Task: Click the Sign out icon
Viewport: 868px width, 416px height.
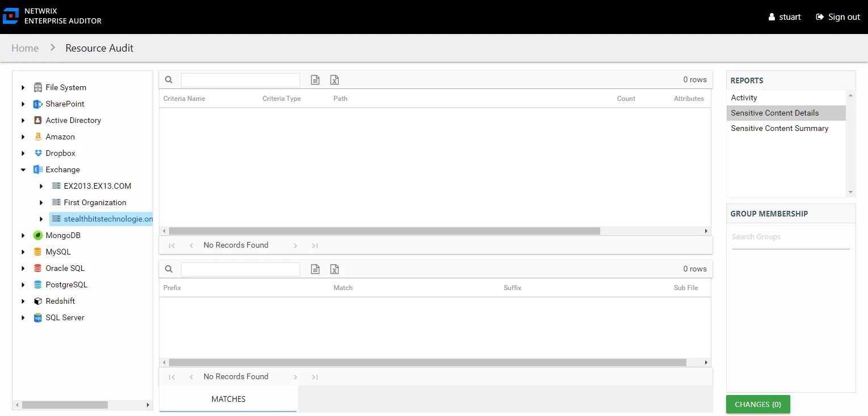Action: point(820,17)
